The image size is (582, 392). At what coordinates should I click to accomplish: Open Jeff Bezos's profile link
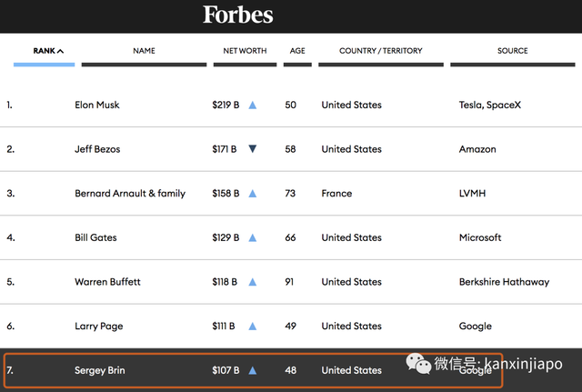point(97,149)
